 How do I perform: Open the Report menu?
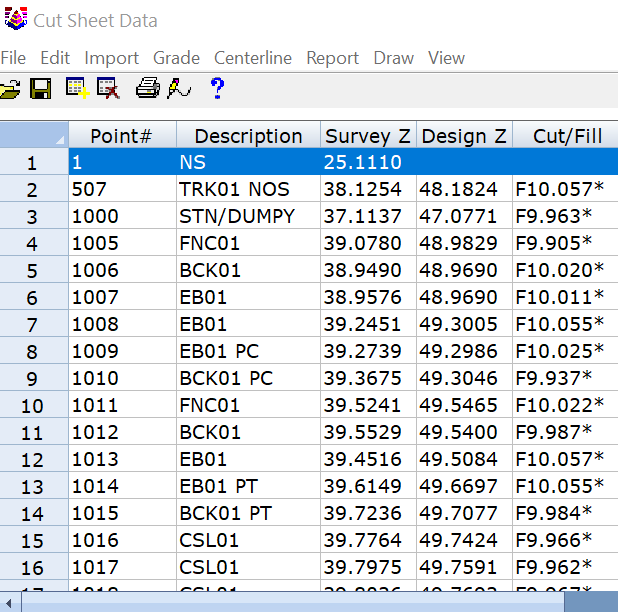[x=332, y=58]
